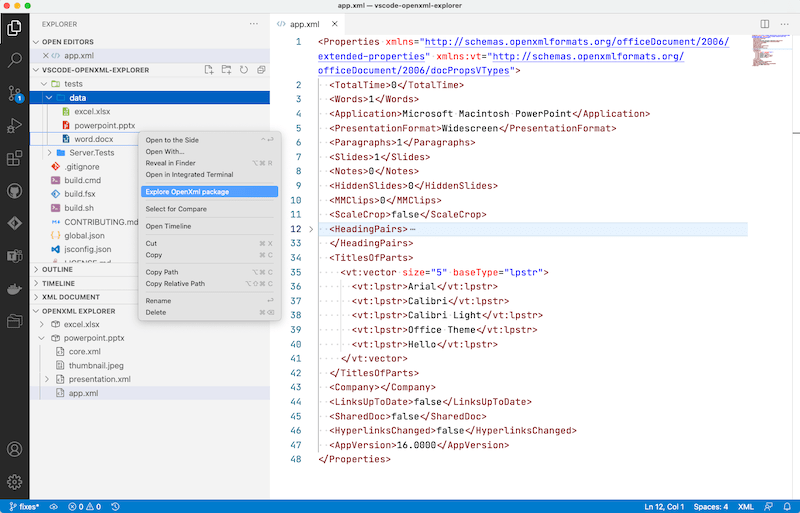The height and width of the screenshot is (513, 800).
Task: Open Source Control view with badge
Action: pyautogui.click(x=15, y=94)
